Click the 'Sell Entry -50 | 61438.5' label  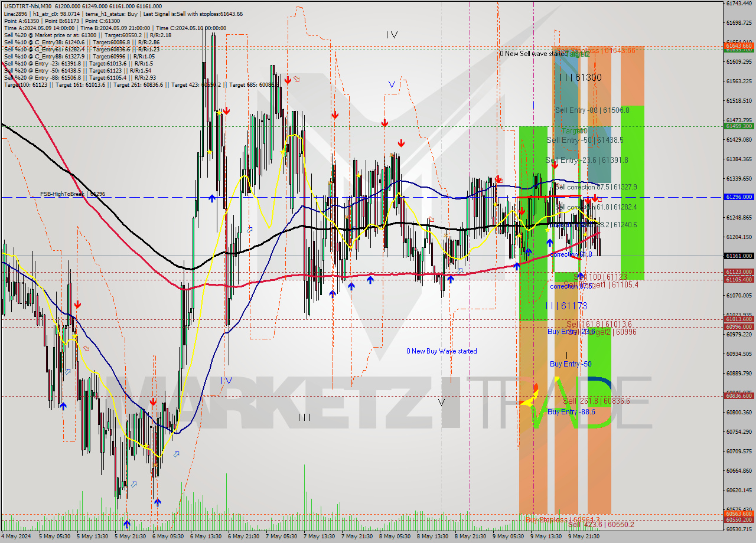(x=585, y=140)
